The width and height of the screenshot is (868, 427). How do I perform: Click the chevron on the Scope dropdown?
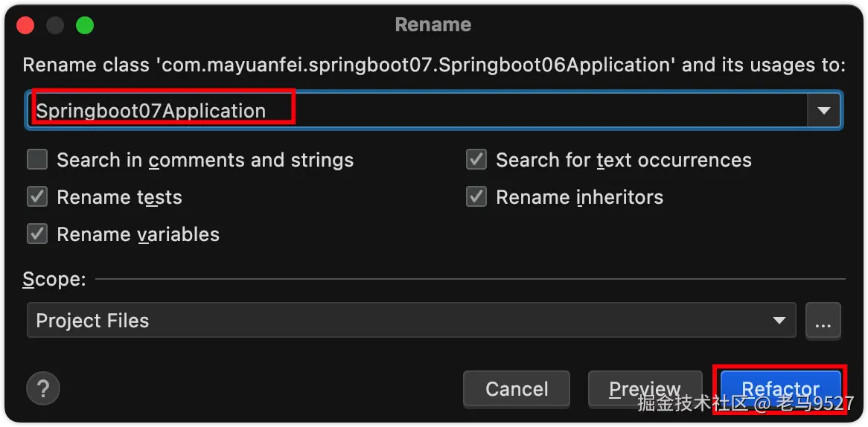point(779,321)
